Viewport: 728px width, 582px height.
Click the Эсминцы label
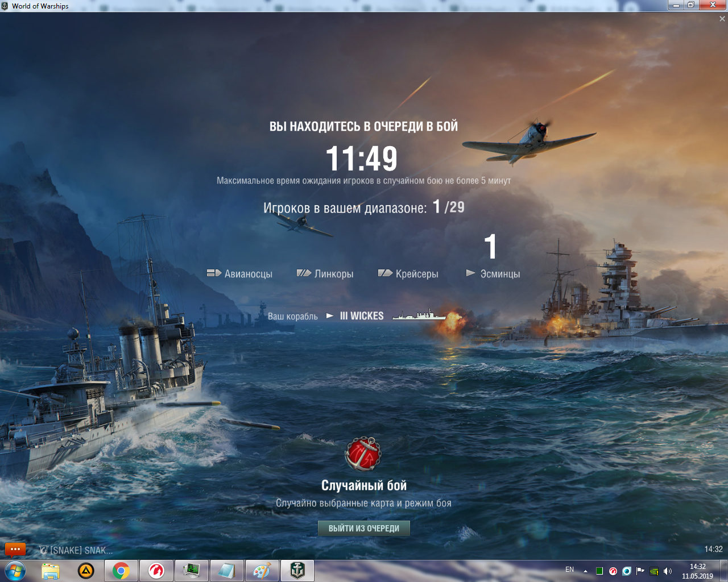pos(500,274)
